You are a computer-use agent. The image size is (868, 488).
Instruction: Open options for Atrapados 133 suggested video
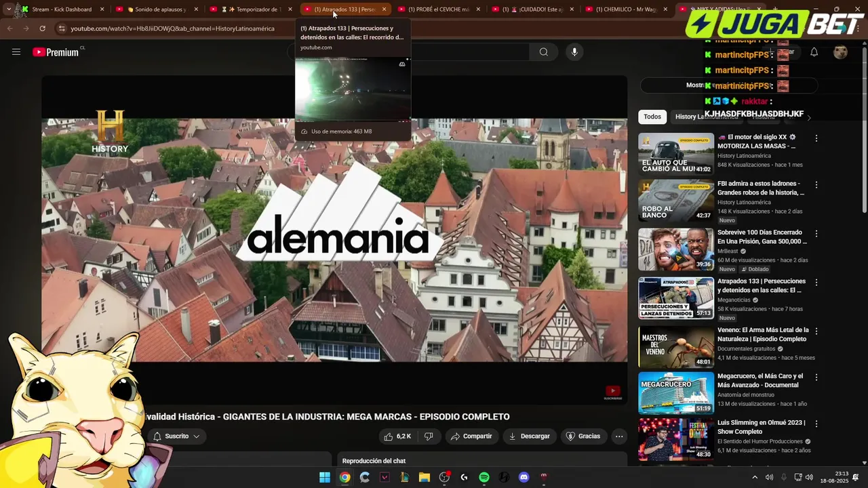point(816,282)
